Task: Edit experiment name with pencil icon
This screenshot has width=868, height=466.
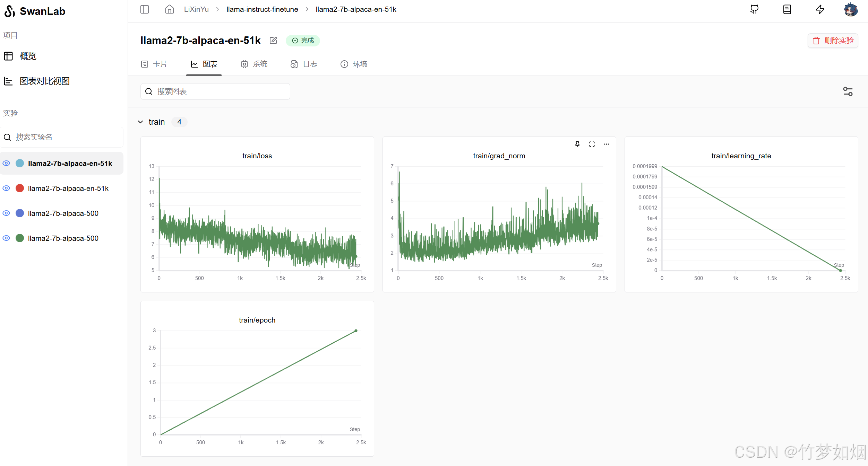Action: coord(273,41)
